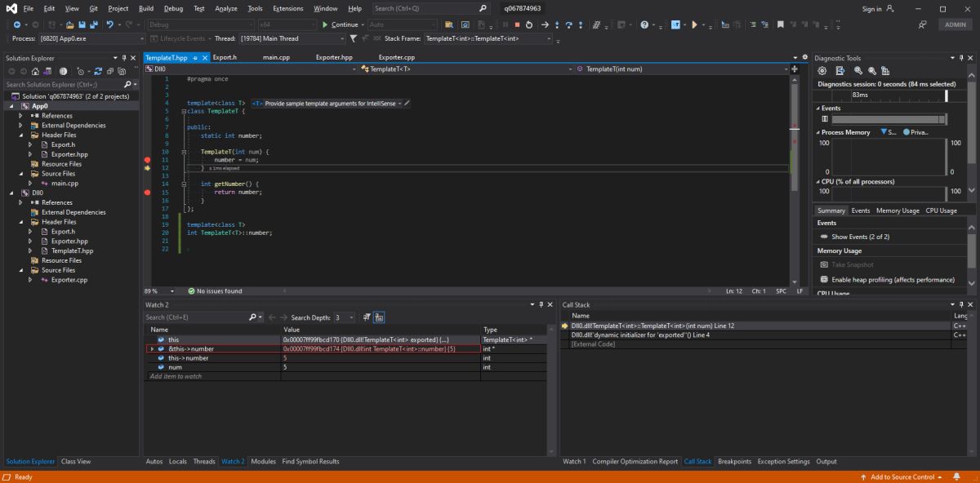
Task: Click the Continue button
Action: tap(343, 24)
